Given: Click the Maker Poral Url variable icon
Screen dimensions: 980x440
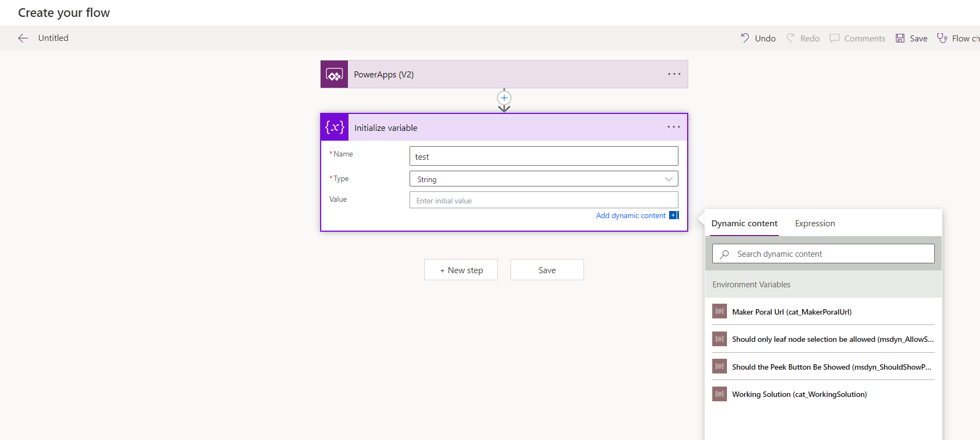Looking at the screenshot, I should (x=720, y=311).
